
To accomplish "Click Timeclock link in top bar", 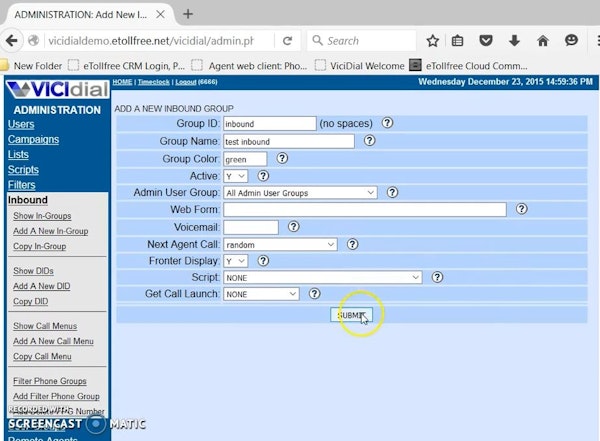I will pos(153,82).
